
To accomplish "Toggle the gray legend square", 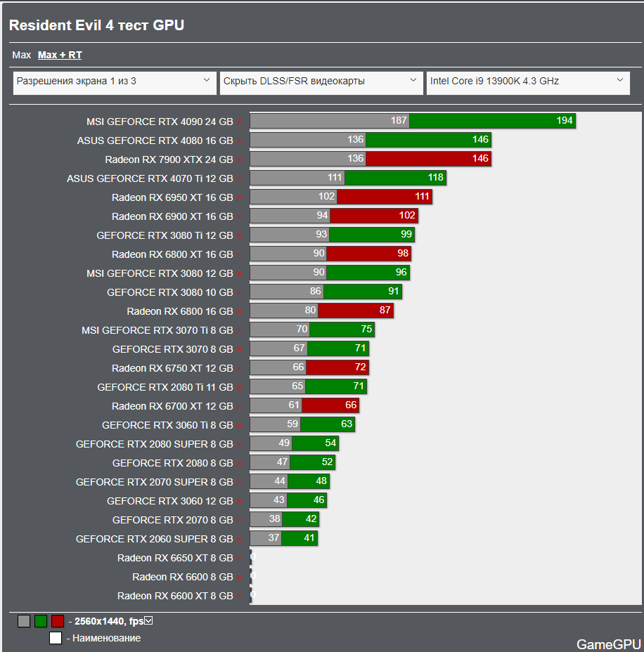I will click(24, 621).
